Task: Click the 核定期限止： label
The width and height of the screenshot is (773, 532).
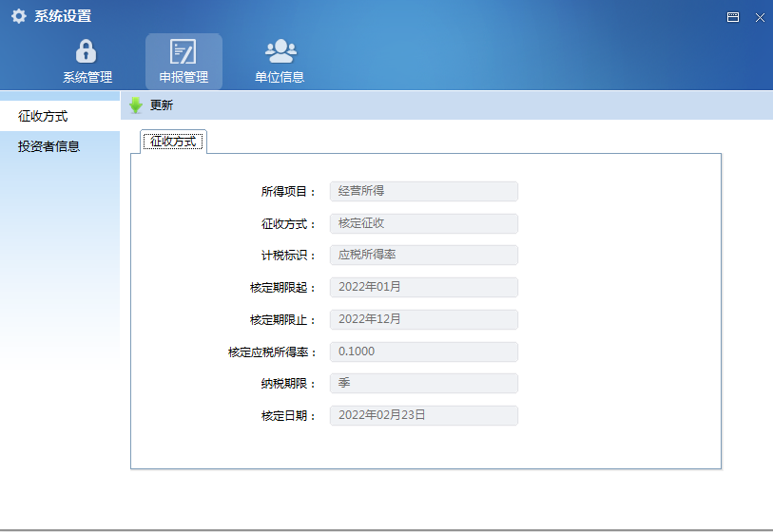Action: (282, 320)
